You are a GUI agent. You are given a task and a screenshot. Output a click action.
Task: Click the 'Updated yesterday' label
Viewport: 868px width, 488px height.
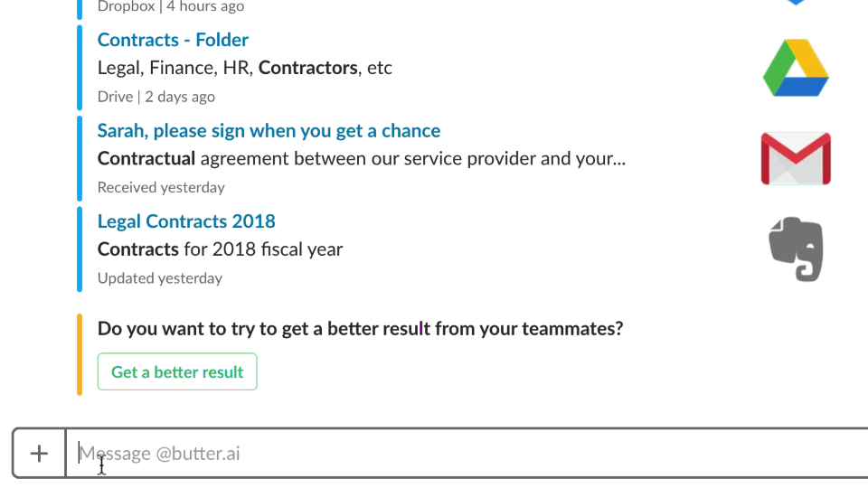pyautogui.click(x=160, y=278)
